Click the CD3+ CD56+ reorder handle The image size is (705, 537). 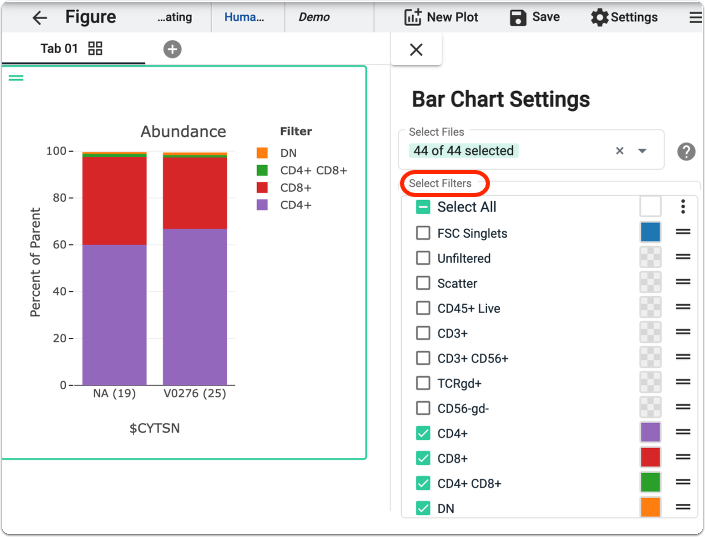point(683,357)
